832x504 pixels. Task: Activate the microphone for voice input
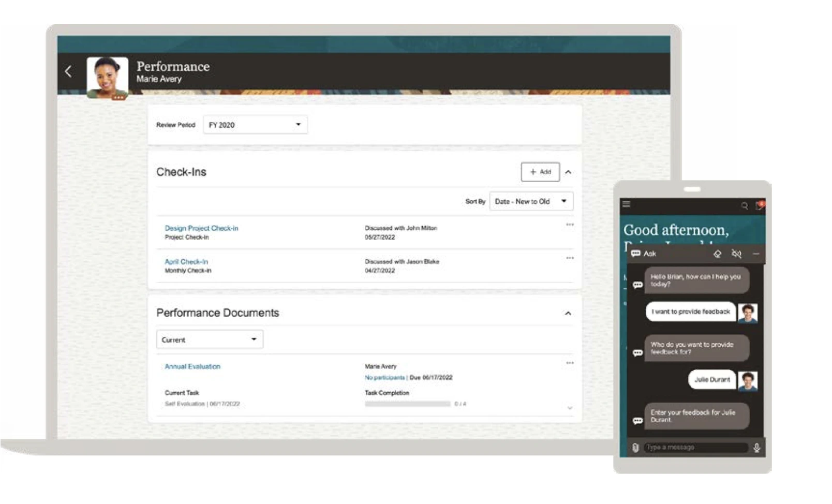pos(756,448)
